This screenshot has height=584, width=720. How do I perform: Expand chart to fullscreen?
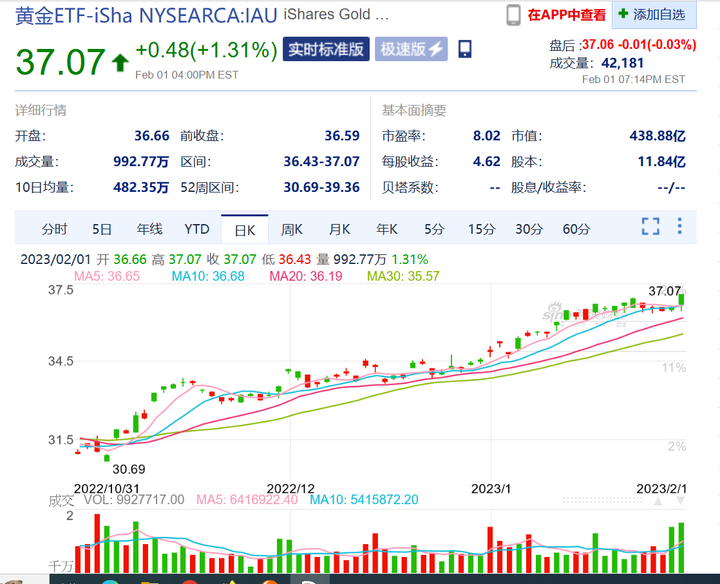pos(650,226)
